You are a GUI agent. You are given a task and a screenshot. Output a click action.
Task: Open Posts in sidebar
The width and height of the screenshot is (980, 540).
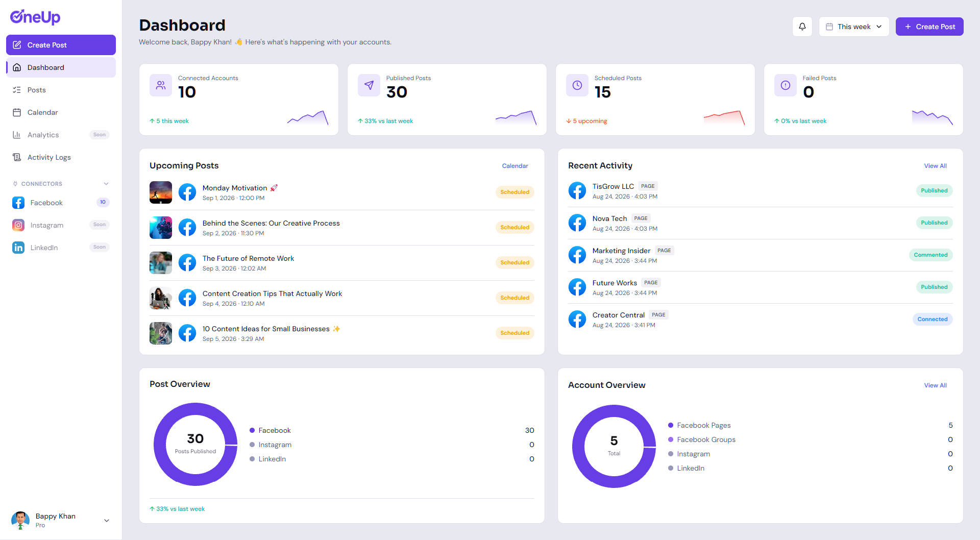click(x=61, y=90)
